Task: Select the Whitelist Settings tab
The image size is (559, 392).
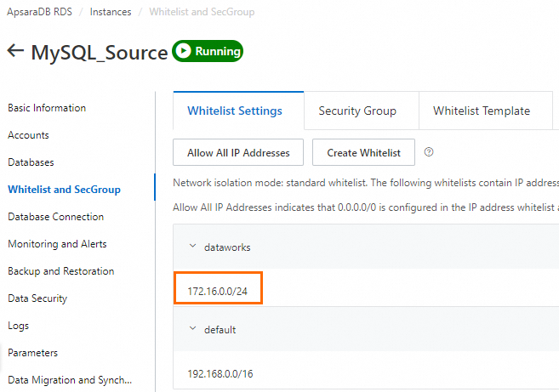Action: coord(235,111)
